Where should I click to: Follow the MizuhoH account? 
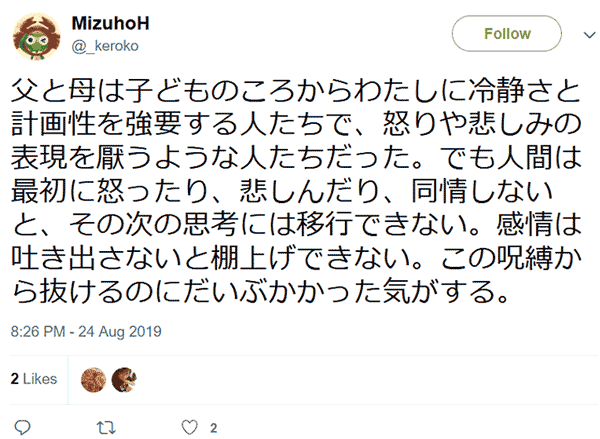coord(507,34)
